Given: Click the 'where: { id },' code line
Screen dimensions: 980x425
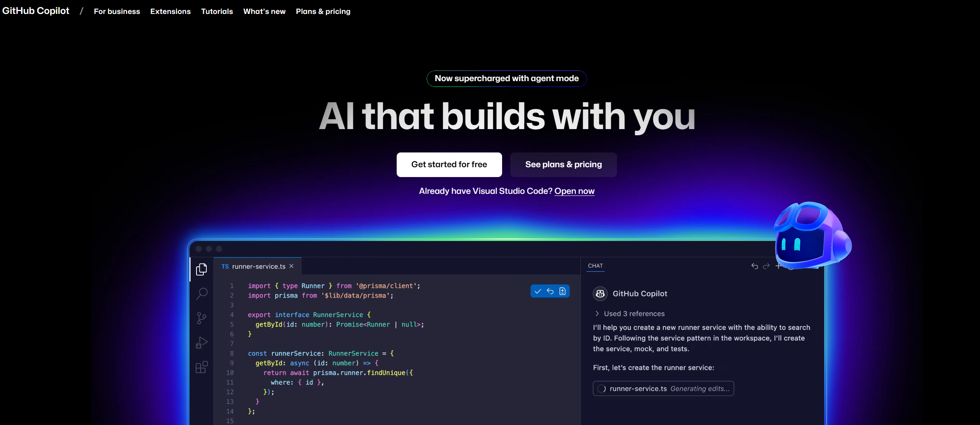Looking at the screenshot, I should (297, 382).
